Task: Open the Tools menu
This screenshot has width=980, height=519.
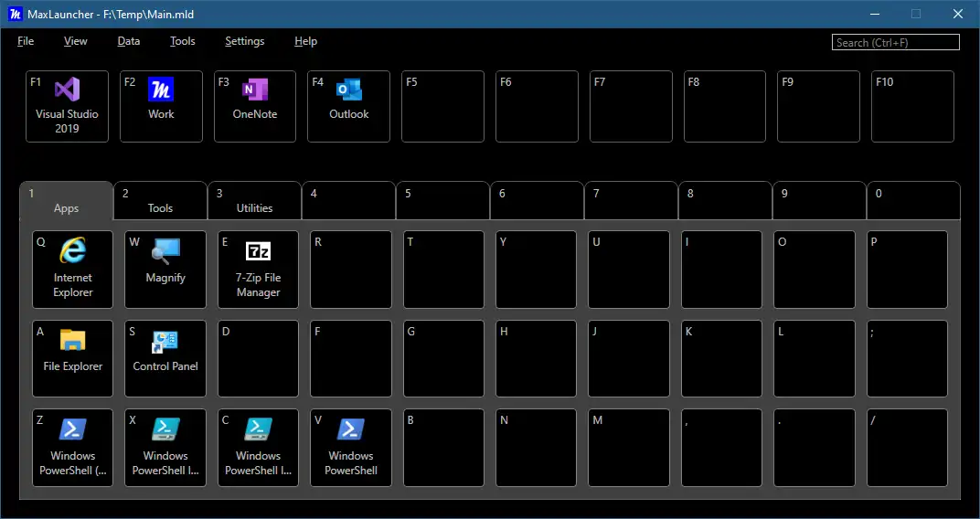Action: point(183,41)
